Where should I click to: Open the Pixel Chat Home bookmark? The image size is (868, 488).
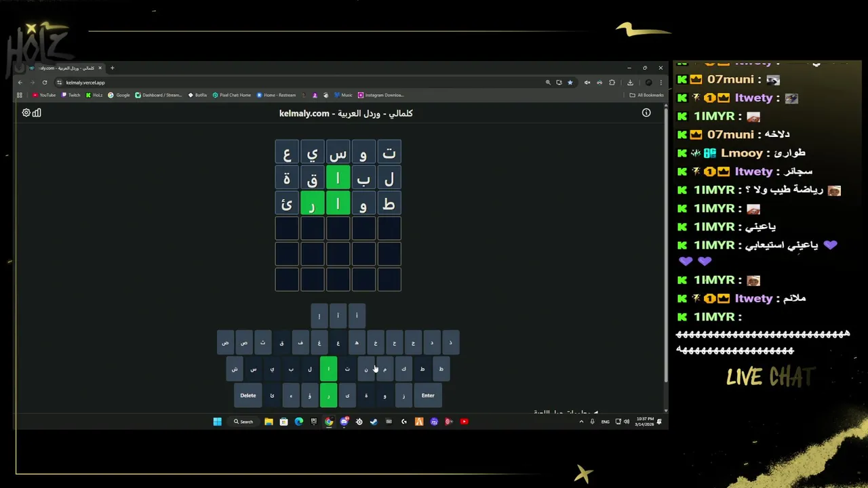pyautogui.click(x=232, y=95)
